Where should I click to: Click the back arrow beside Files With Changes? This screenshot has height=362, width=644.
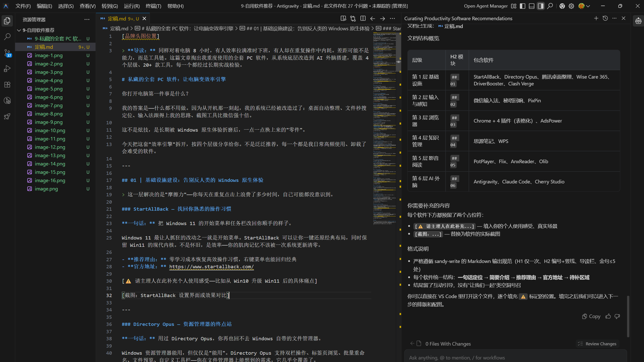412,343
